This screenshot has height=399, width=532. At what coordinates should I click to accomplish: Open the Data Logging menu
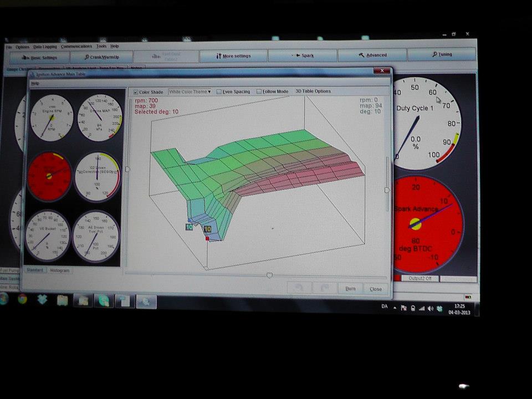pyautogui.click(x=45, y=47)
